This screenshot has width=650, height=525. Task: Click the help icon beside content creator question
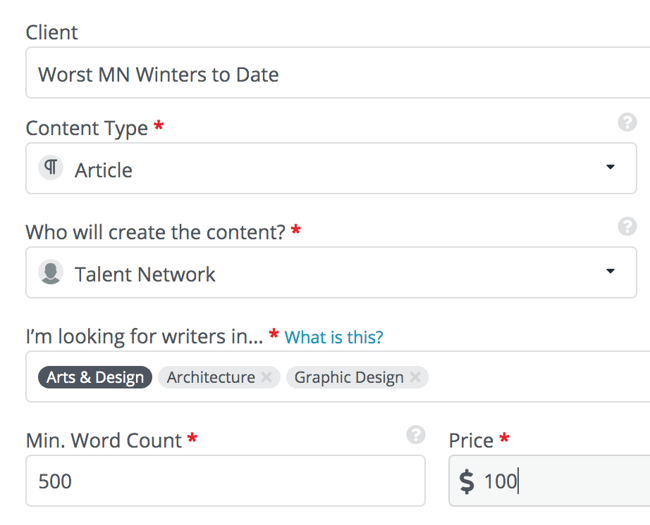pyautogui.click(x=627, y=226)
